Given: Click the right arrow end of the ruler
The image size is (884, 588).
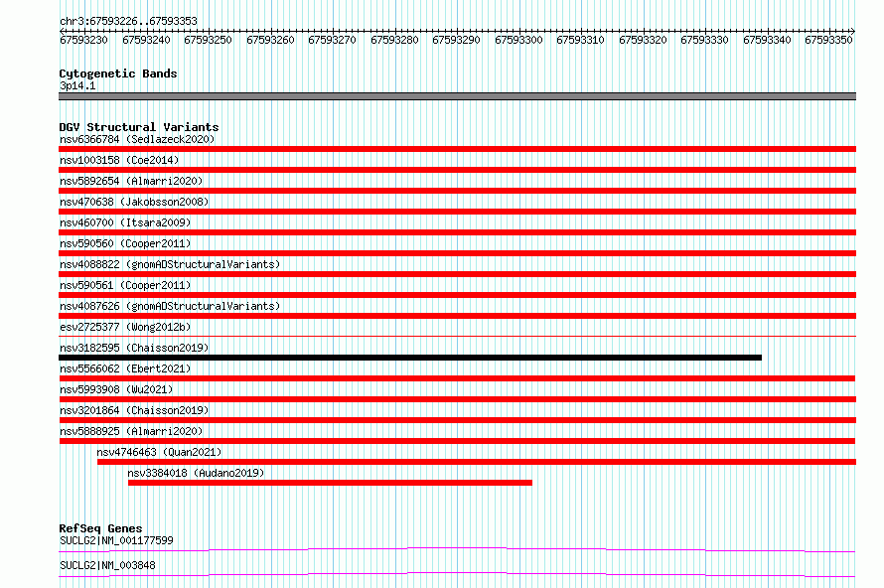Looking at the screenshot, I should 853,31.
